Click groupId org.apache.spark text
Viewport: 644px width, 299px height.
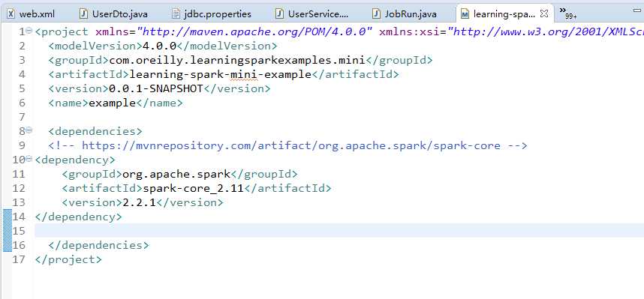click(x=176, y=174)
